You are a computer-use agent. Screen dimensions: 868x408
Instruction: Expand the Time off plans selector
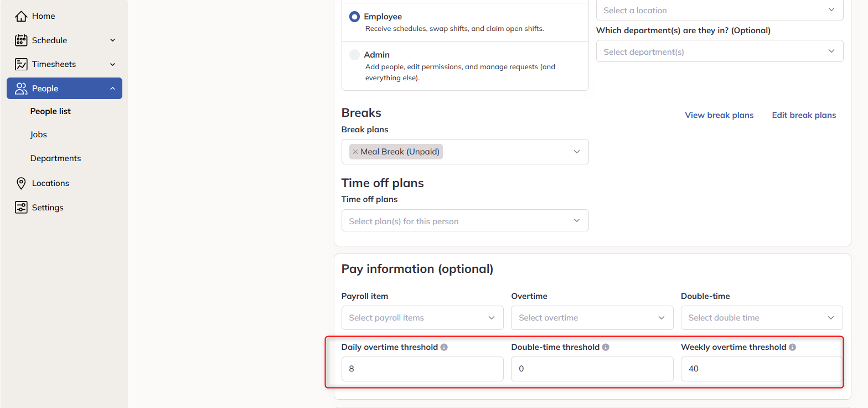pos(465,220)
